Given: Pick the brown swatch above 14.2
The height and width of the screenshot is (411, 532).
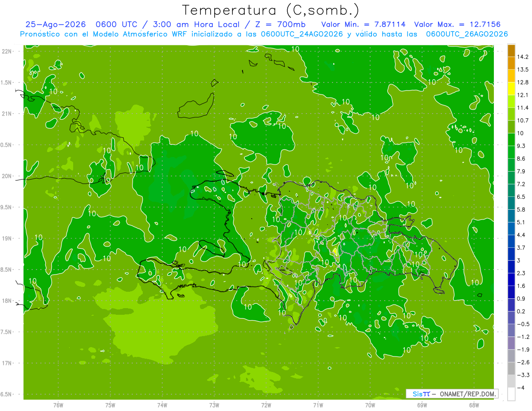Looking at the screenshot, I should (x=511, y=51).
